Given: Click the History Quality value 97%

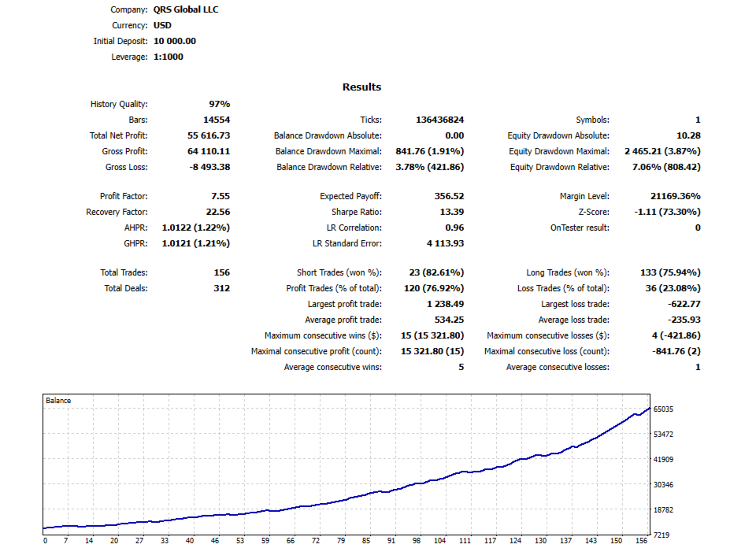Looking at the screenshot, I should pos(220,104).
